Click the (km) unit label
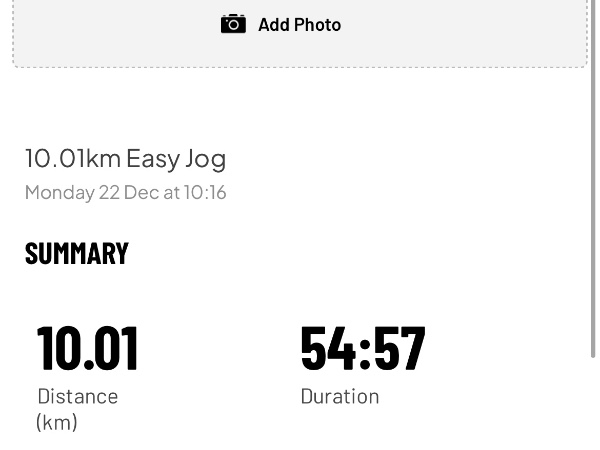Image resolution: width=600 pixels, height=450 pixels. coord(57,422)
